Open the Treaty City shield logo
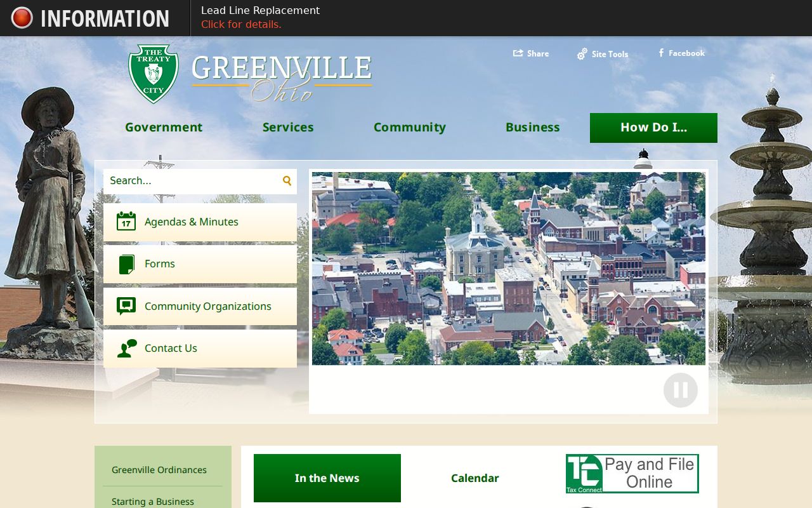This screenshot has width=812, height=508. pyautogui.click(x=153, y=74)
